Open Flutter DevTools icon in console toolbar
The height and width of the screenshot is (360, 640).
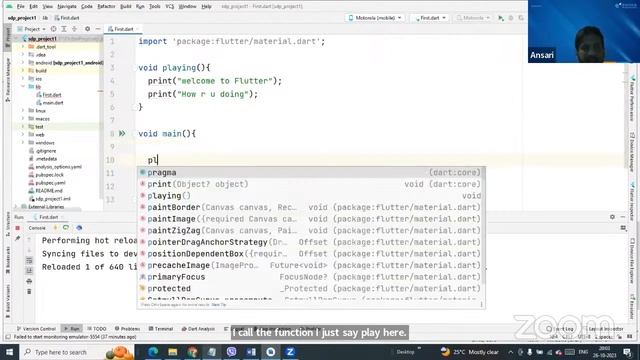tap(79, 228)
